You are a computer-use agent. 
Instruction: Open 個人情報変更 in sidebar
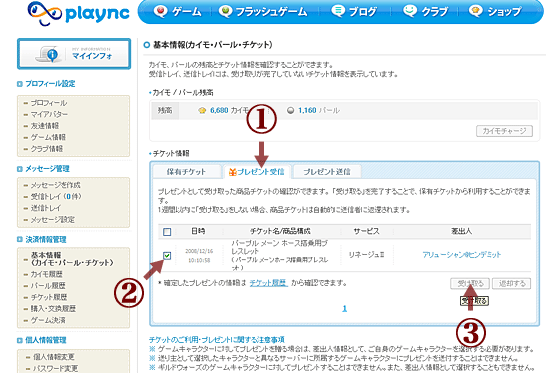[54, 357]
